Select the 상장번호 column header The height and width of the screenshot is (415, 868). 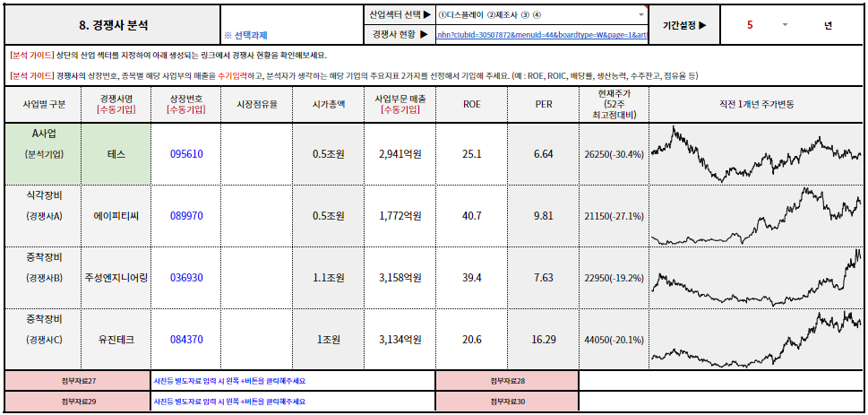tap(186, 104)
